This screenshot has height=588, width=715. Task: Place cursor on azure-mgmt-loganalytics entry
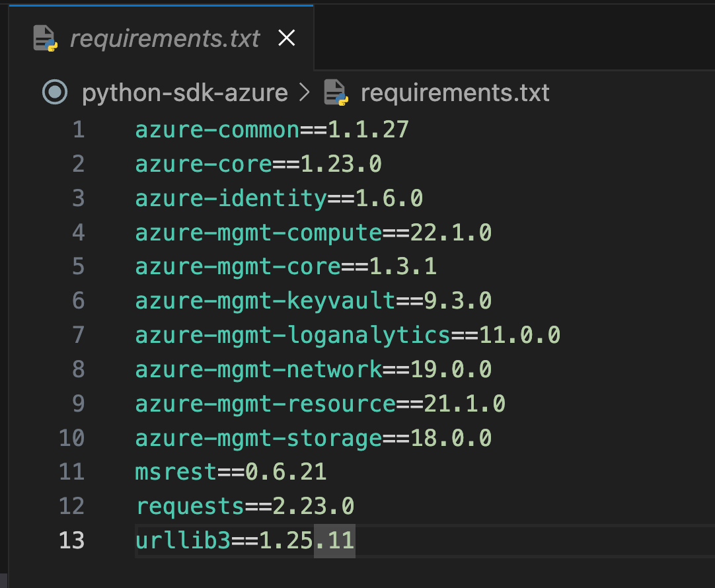click(x=293, y=335)
